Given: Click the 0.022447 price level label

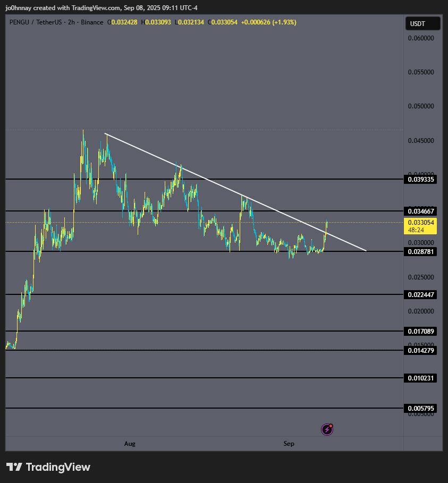Looking at the screenshot, I should pyautogui.click(x=420, y=294).
